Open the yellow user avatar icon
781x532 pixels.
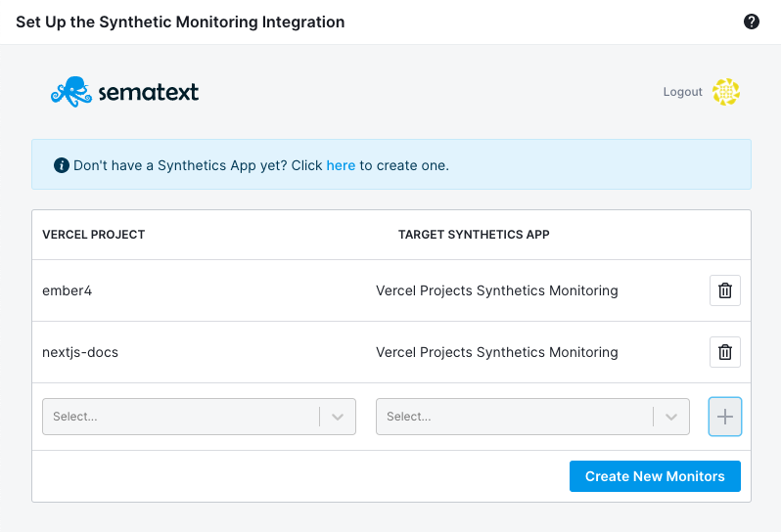[726, 92]
